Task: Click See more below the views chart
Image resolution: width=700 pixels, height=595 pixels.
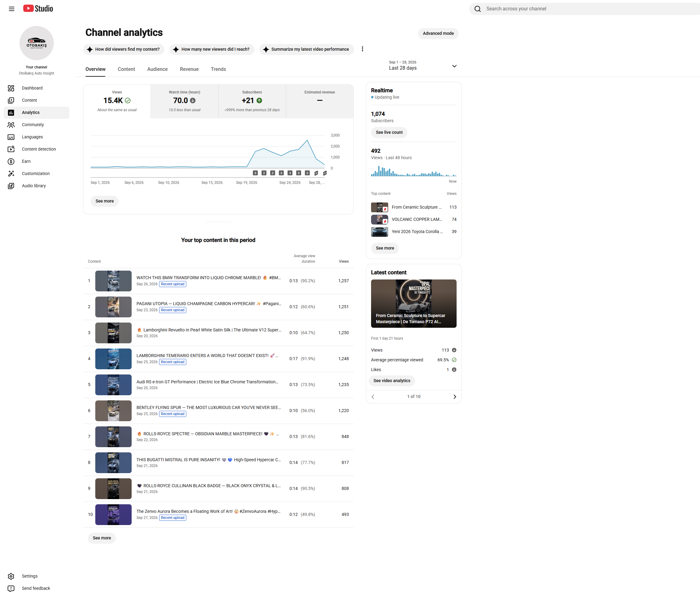Action: (104, 201)
